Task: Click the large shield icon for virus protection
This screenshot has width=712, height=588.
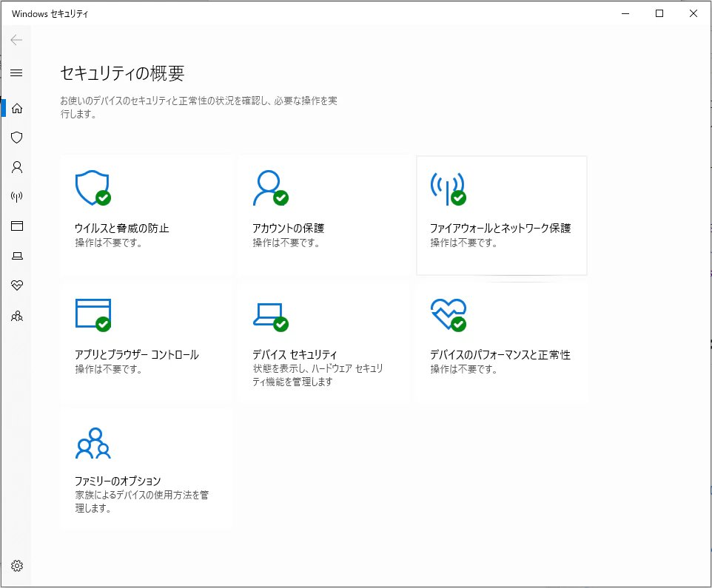Action: coord(93,188)
